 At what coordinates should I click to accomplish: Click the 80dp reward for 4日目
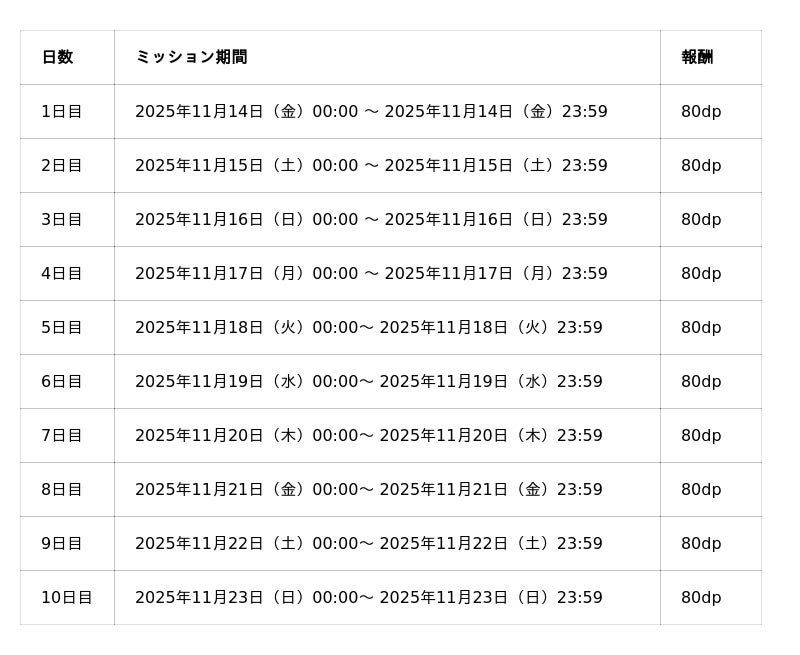tap(701, 273)
